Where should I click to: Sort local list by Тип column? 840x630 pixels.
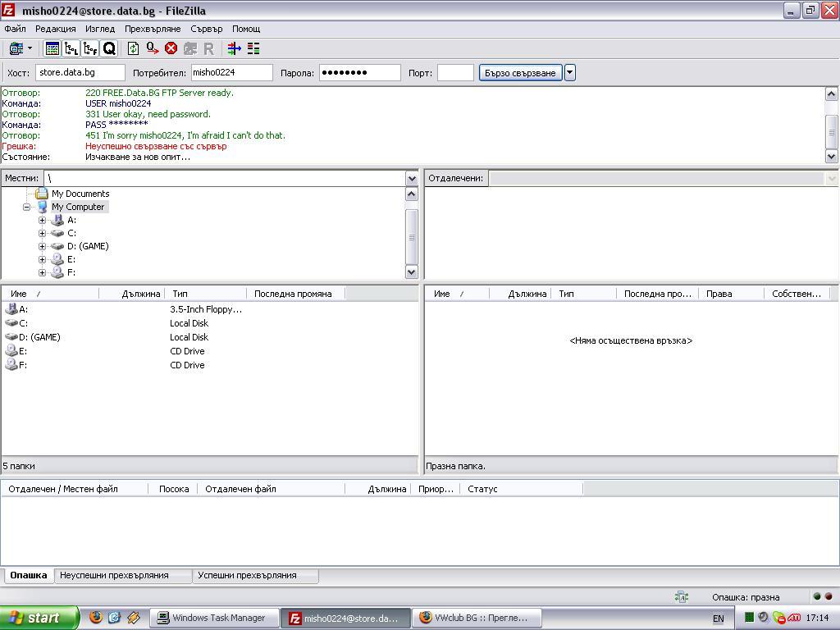pyautogui.click(x=206, y=294)
